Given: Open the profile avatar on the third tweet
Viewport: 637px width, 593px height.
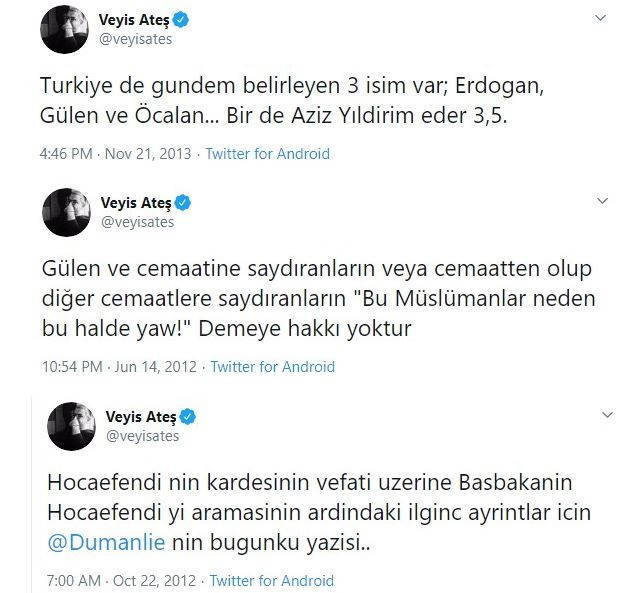Looking at the screenshot, I should point(72,426).
